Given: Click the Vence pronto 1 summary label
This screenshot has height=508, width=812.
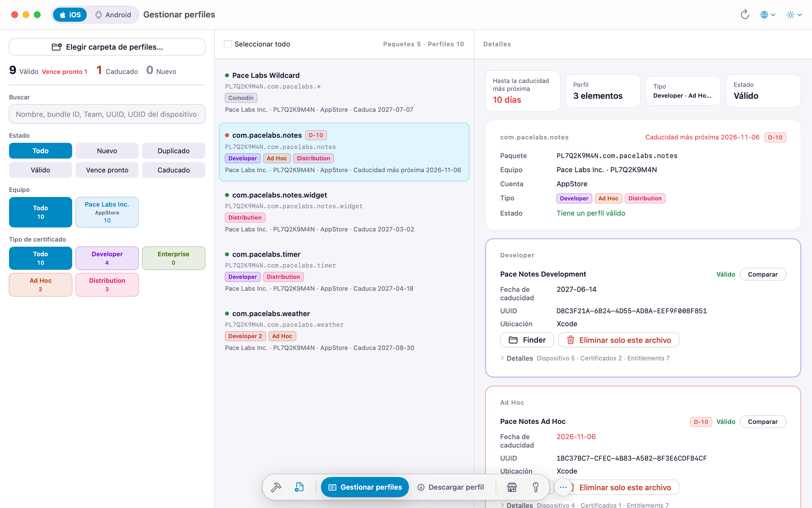Looking at the screenshot, I should click(64, 72).
